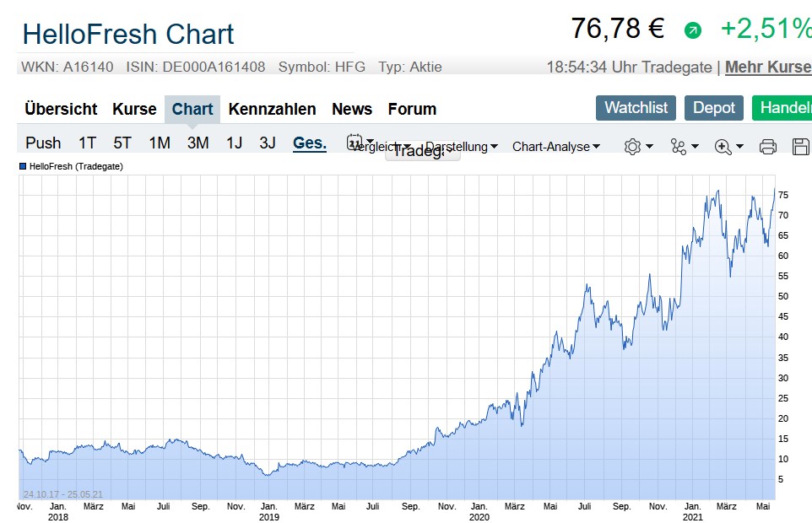
Task: Open the calendar date range picker
Action: pos(360,143)
